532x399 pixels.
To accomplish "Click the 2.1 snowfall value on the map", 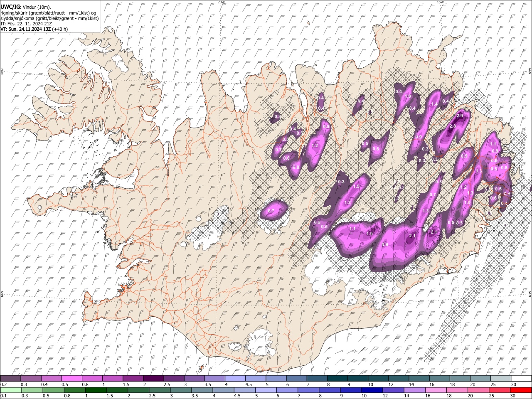I will point(412,236).
